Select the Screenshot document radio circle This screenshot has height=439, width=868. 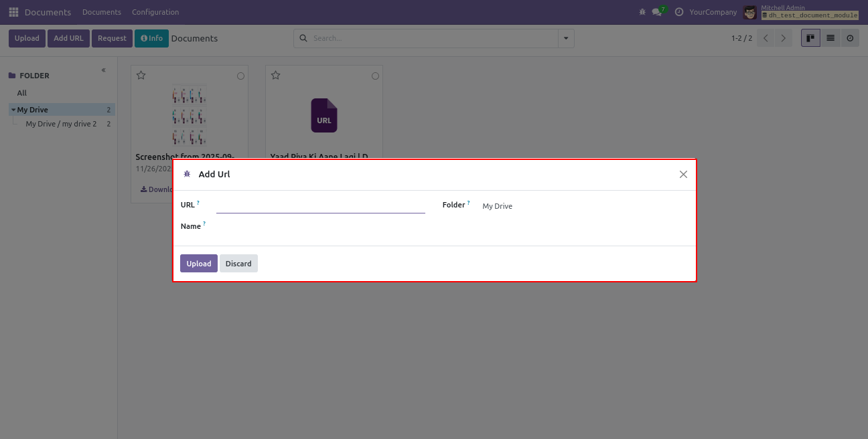[241, 76]
